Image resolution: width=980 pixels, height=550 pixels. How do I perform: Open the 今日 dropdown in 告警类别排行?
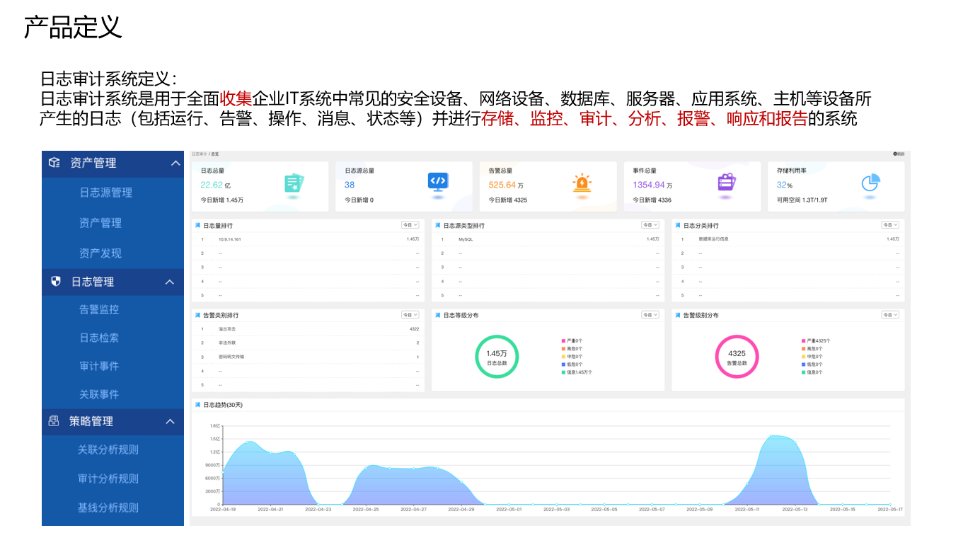tap(410, 314)
